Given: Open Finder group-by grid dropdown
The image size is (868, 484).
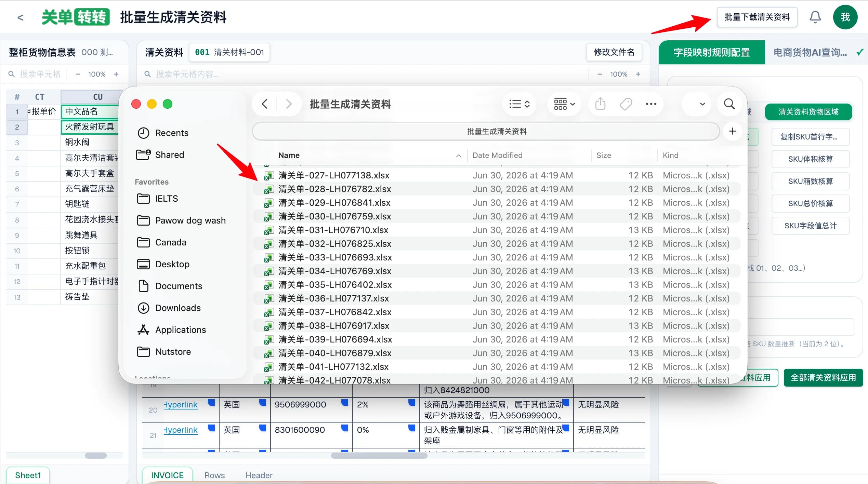Looking at the screenshot, I should pos(564,104).
